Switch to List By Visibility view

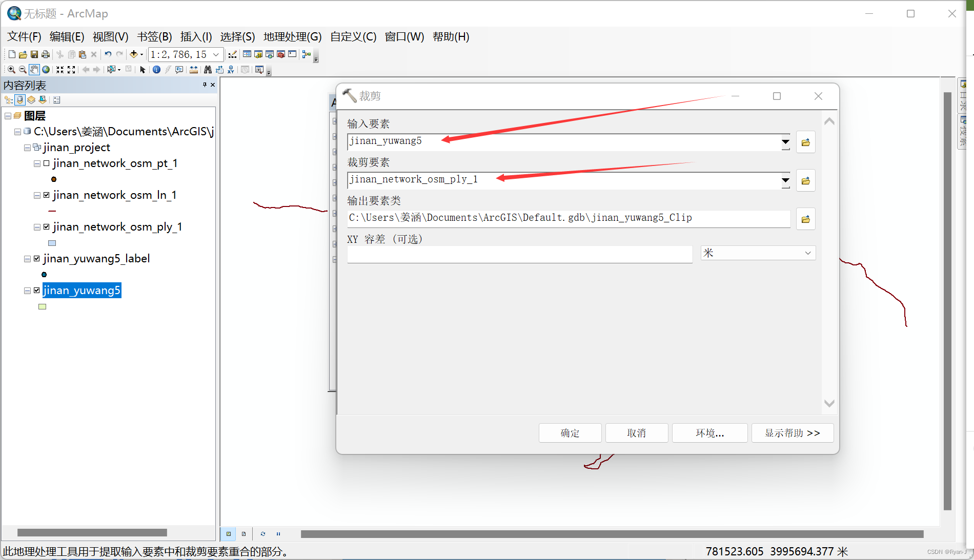(31, 100)
